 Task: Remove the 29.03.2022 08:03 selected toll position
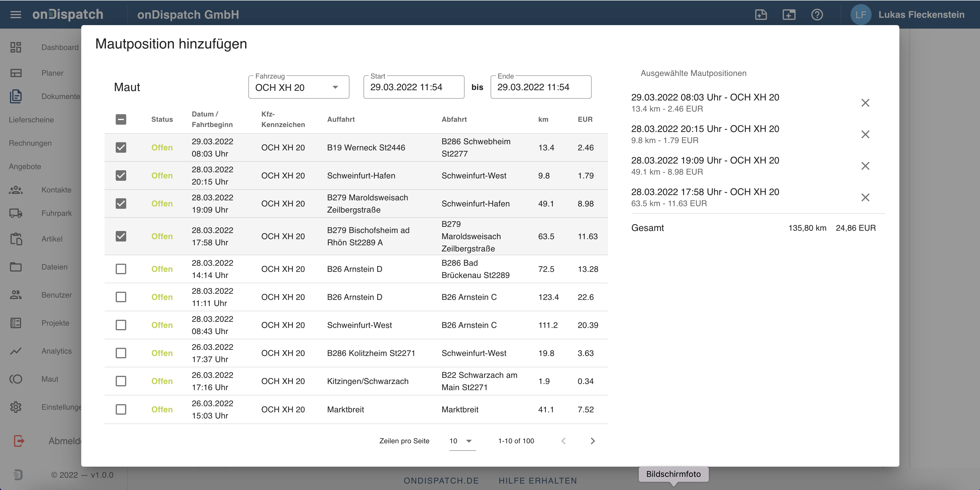coord(865,102)
